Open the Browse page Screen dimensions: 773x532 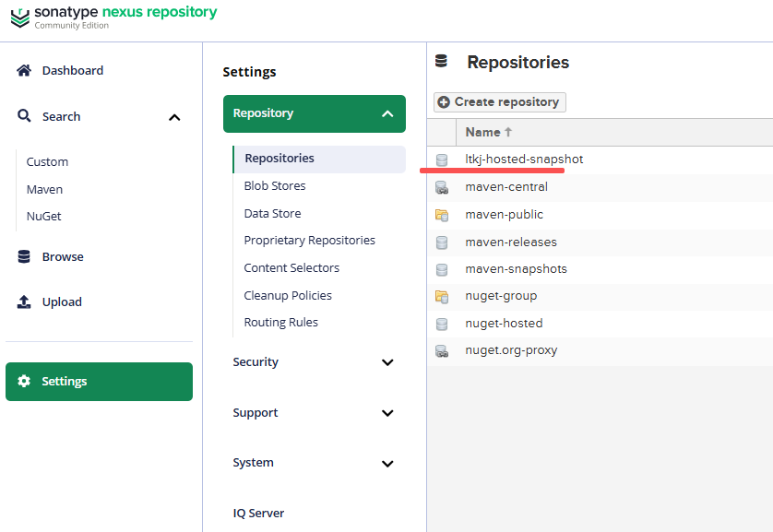(x=63, y=256)
